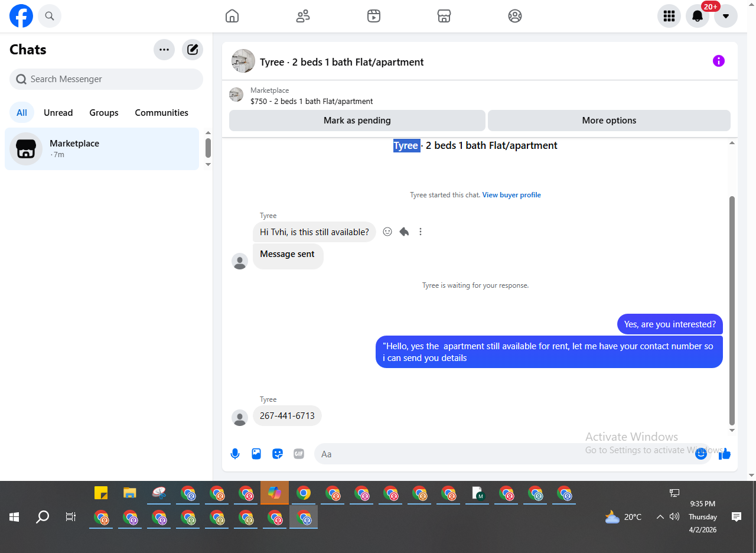The width and height of the screenshot is (756, 553).
Task: Reply to 'is this still available' message
Action: pos(404,232)
